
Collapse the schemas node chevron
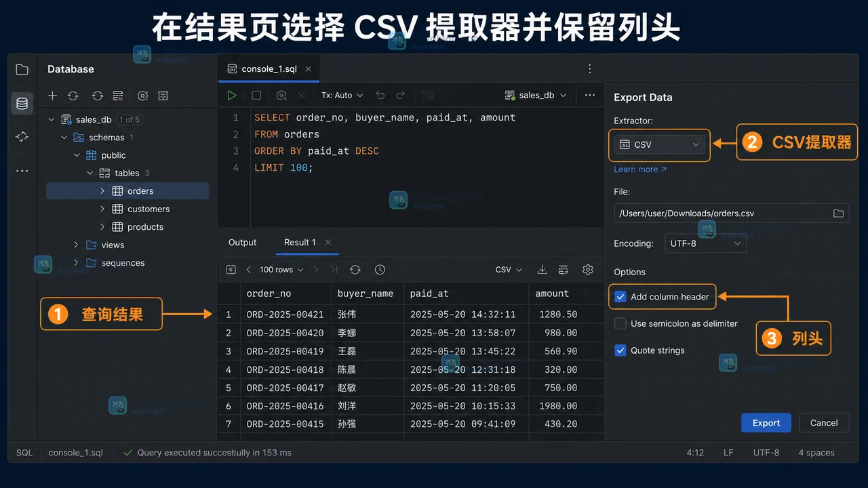[64, 138]
